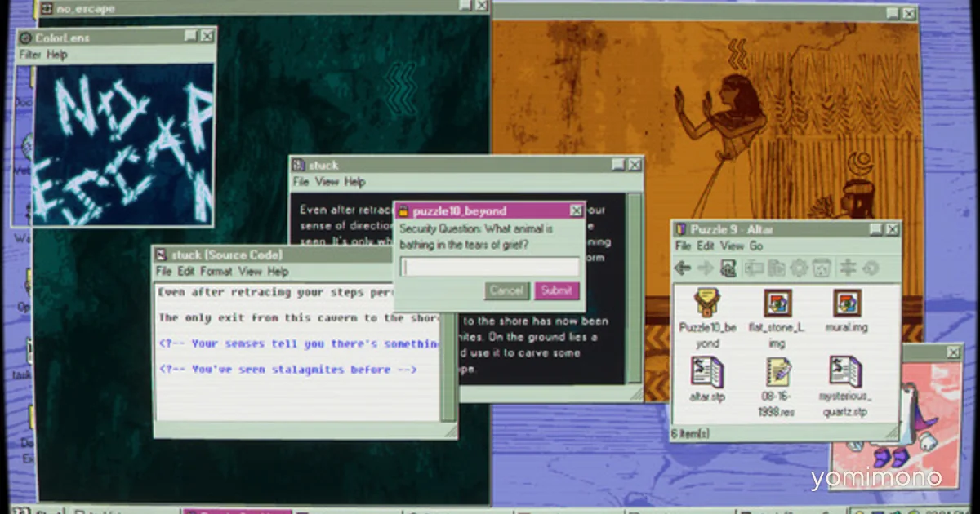Open the Filter menu in ColorLens
Image resolution: width=980 pixels, height=514 pixels.
tap(29, 55)
